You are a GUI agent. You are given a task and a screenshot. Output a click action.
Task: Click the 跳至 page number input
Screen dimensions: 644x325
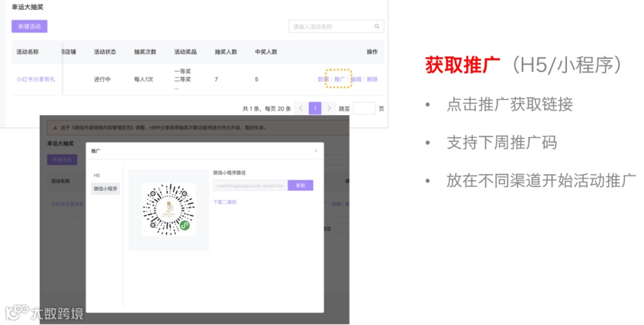point(364,109)
